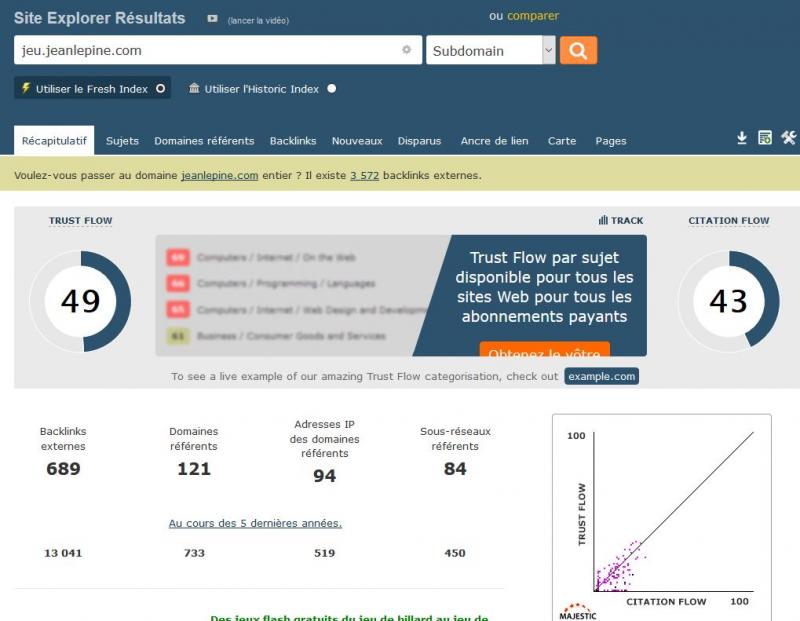
Task: Open the spreadsheet export icon
Action: point(765,138)
